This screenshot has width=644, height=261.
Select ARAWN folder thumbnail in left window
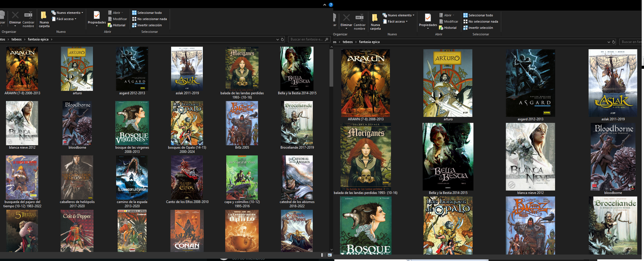coord(22,69)
